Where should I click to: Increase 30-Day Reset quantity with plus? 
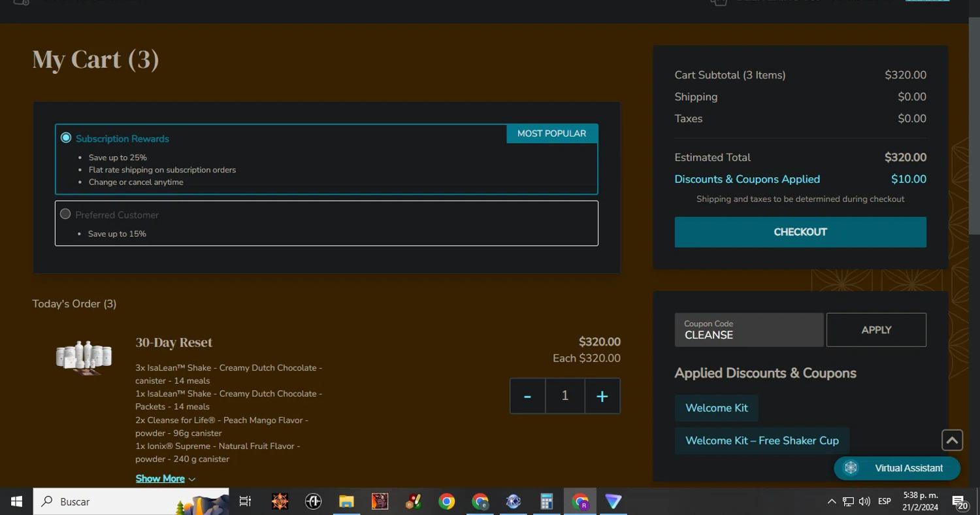tap(602, 396)
